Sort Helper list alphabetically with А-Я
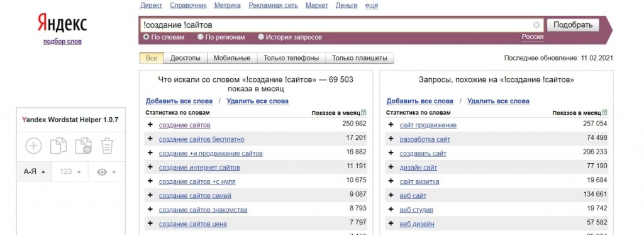This screenshot has height=235, width=644. pyautogui.click(x=35, y=171)
